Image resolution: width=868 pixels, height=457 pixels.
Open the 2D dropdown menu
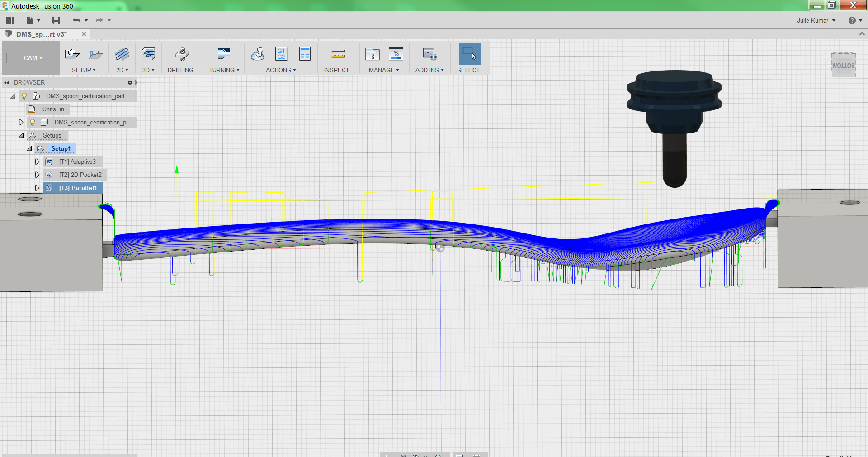(x=122, y=70)
